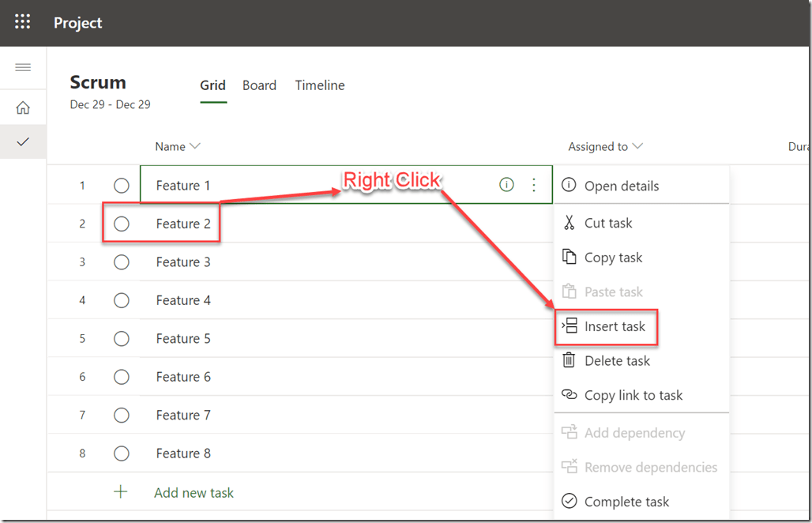Open the Assigned to column dropdown

637,146
